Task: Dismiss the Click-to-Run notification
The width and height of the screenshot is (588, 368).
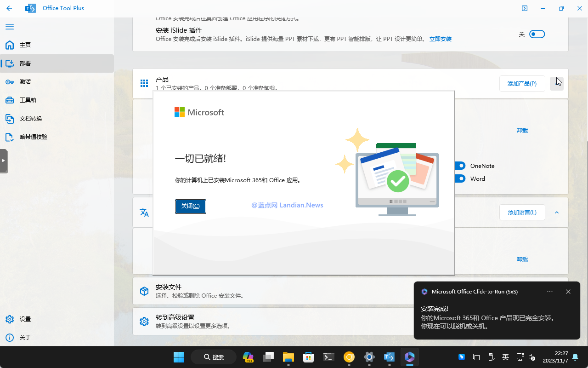Action: pyautogui.click(x=568, y=292)
